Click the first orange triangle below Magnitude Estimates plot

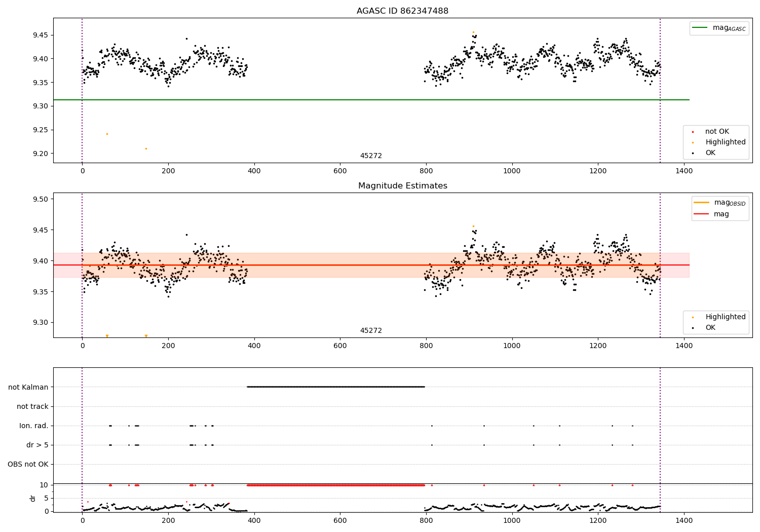[107, 336]
